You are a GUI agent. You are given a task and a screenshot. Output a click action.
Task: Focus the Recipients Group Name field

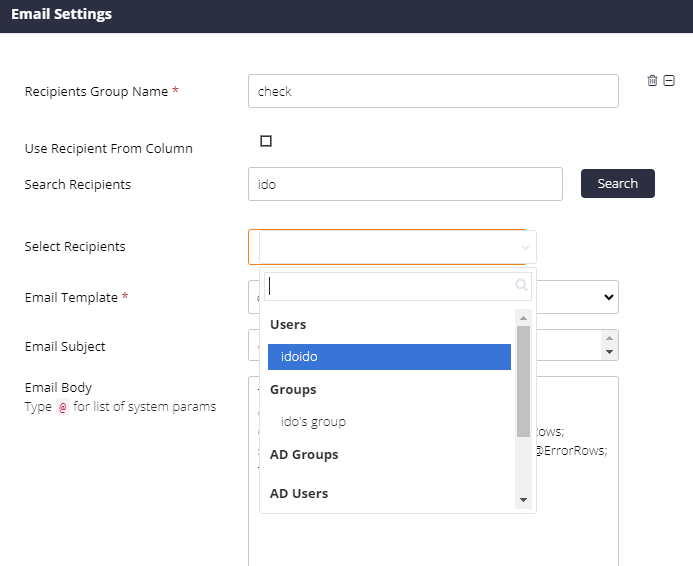(433, 91)
